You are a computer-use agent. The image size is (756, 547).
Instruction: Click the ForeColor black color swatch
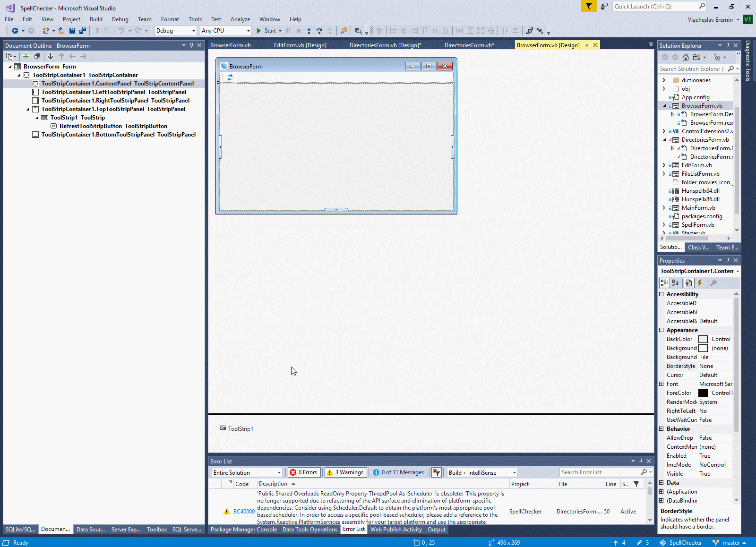coord(703,393)
